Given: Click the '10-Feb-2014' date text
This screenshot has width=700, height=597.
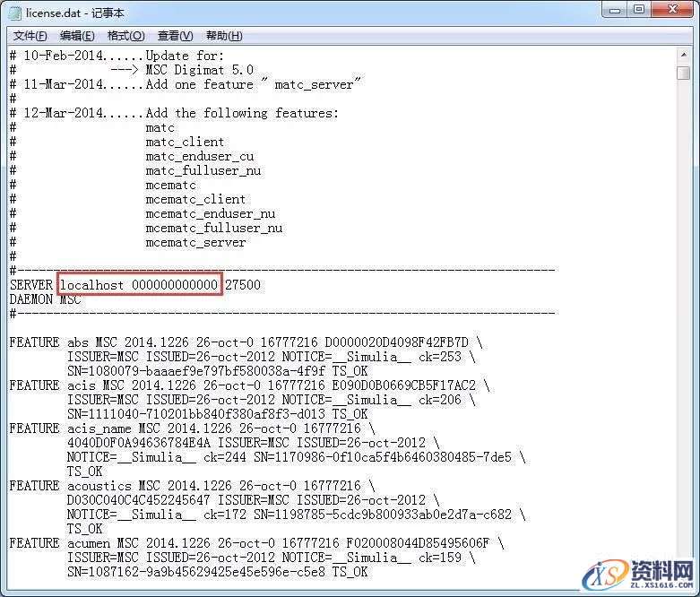Looking at the screenshot, I should click(64, 56).
